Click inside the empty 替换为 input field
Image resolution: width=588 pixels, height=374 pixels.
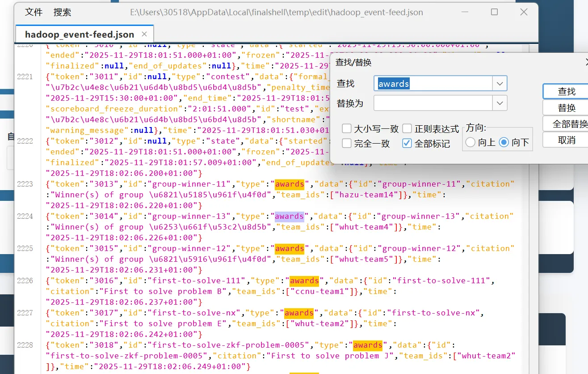pos(433,103)
